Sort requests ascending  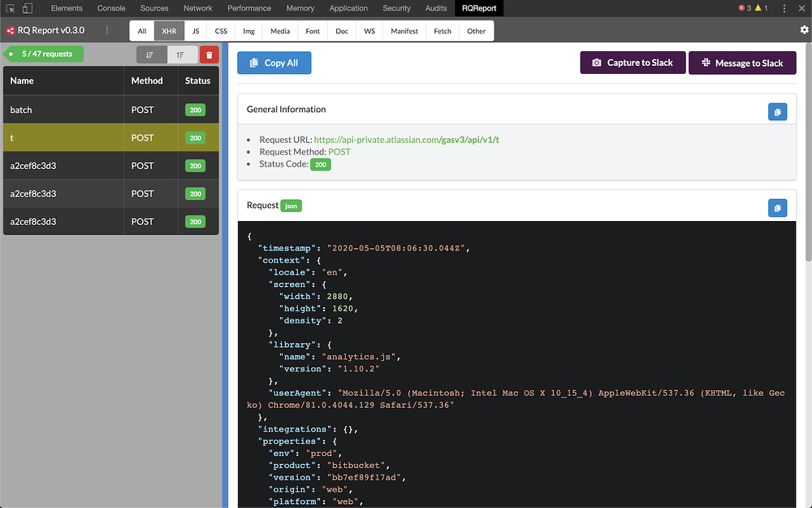click(182, 54)
